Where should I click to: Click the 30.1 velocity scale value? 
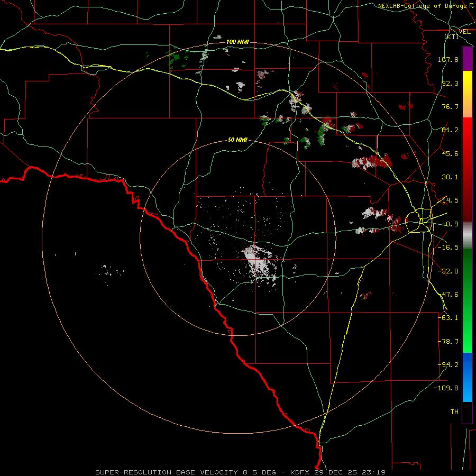pyautogui.click(x=450, y=177)
